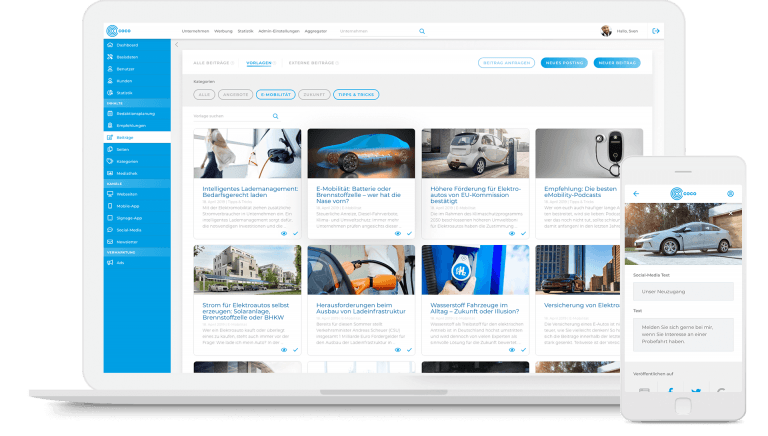768x436 pixels.
Task: Open Unternehmen menu in top bar
Action: (195, 31)
